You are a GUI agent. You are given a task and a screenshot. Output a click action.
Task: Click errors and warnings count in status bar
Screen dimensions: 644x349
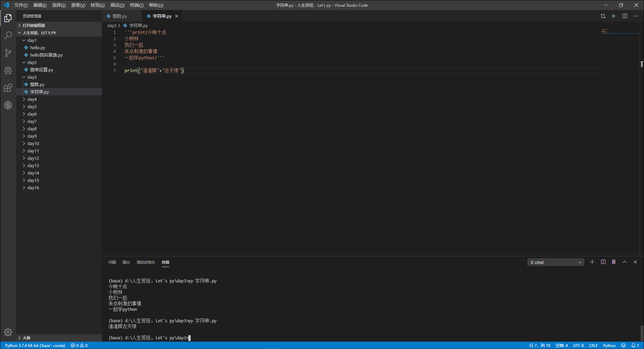coord(79,345)
